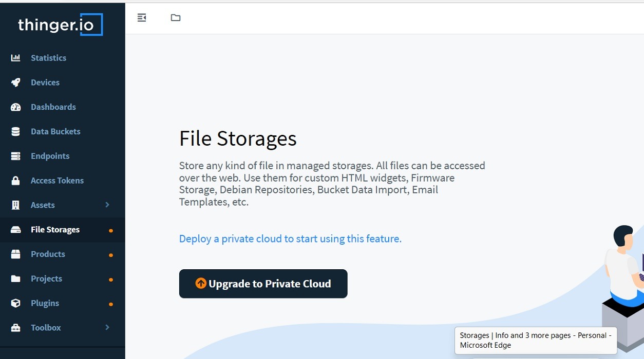Collapse the sidebar with the menu toggle icon
This screenshot has width=644, height=359.
[x=142, y=18]
